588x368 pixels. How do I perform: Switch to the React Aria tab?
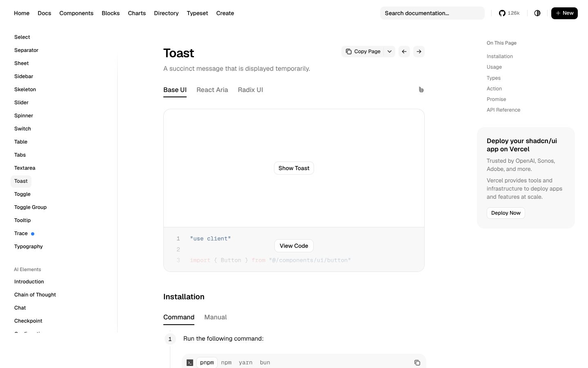212,90
